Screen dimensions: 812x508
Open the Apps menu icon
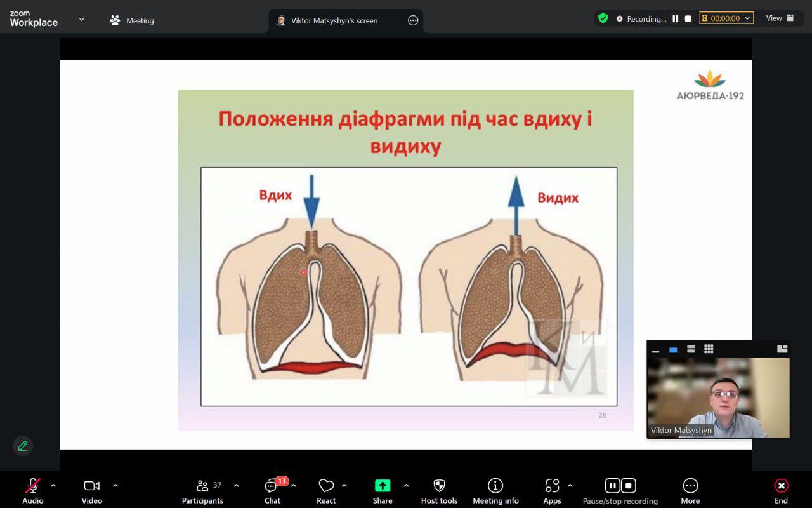[x=552, y=486]
